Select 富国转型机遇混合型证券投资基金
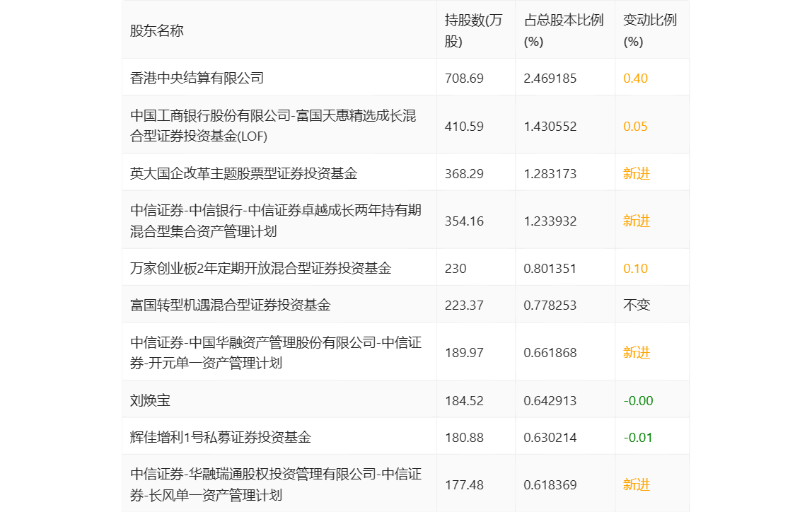The height and width of the screenshot is (512, 812). tap(230, 305)
